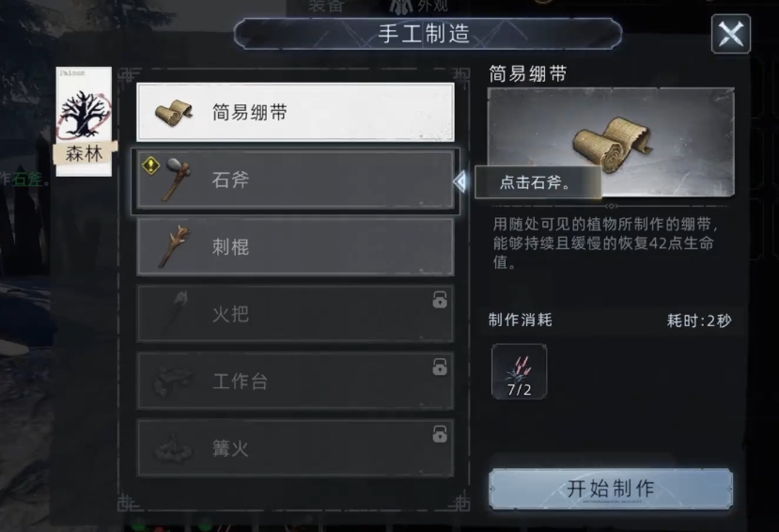Select the 石斧 recipe entry
779x532 pixels.
(x=295, y=180)
